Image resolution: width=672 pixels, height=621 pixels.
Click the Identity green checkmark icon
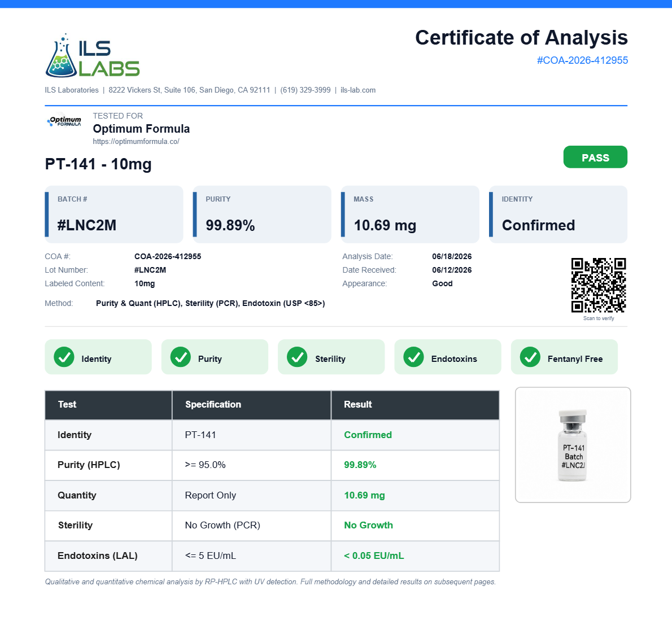point(64,357)
